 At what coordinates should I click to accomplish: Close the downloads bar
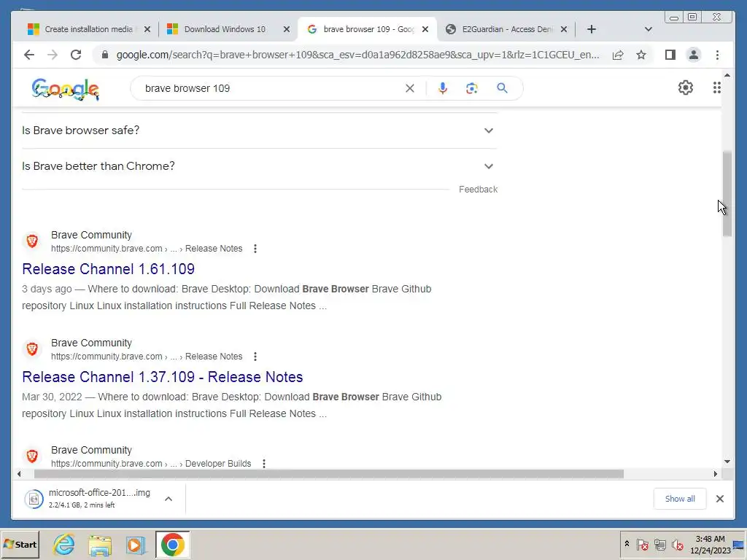720,499
